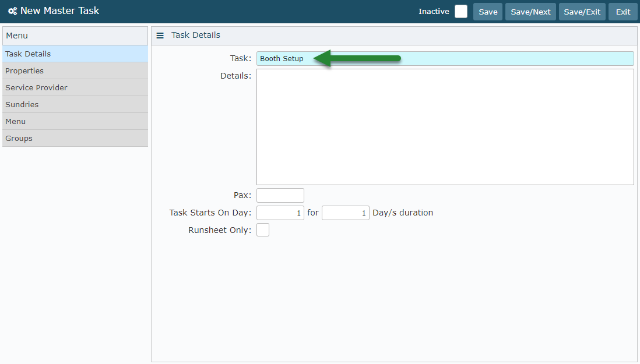Open the Service Provider menu item

click(75, 87)
